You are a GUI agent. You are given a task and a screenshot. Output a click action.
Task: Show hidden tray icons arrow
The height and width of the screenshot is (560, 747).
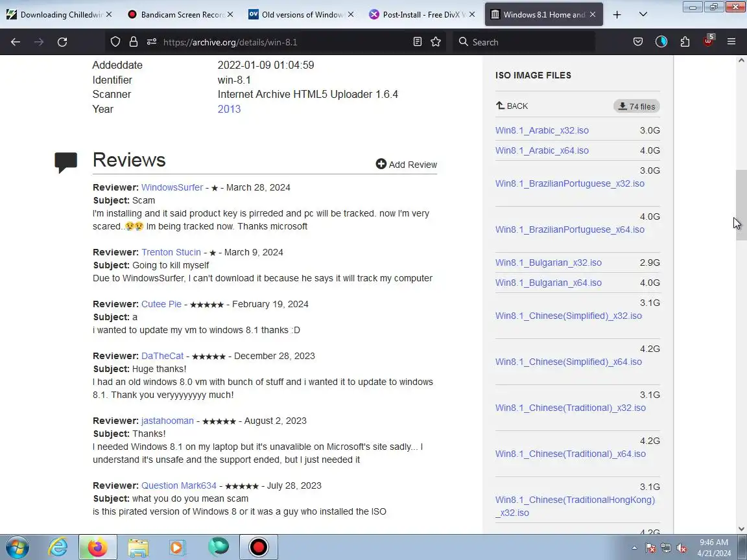(634, 548)
